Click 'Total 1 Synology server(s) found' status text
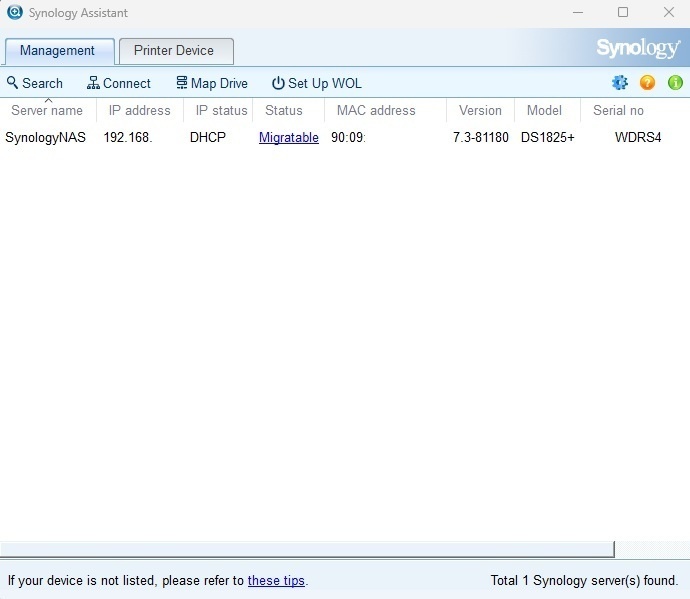Image resolution: width=690 pixels, height=599 pixels. [x=584, y=581]
